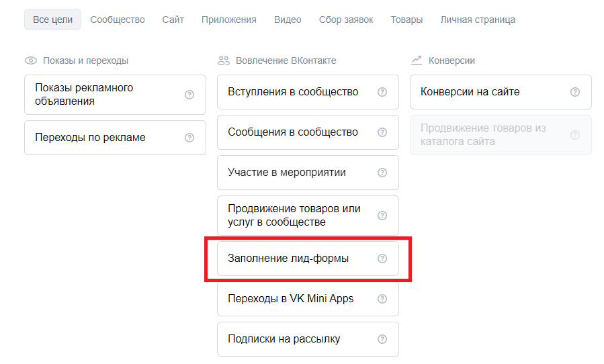Pick the "Подписки на рассылку" goal
604x364 pixels.
(x=284, y=339)
